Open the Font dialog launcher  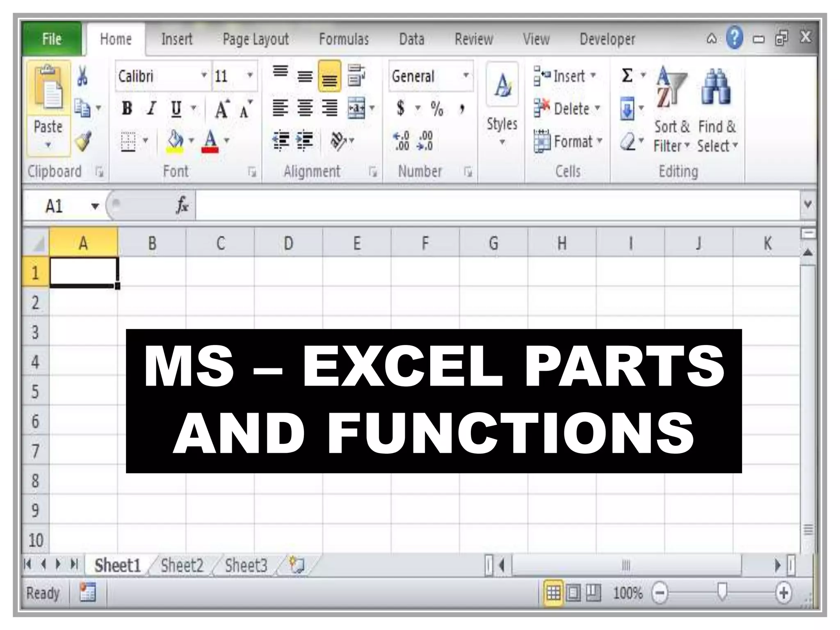point(252,172)
